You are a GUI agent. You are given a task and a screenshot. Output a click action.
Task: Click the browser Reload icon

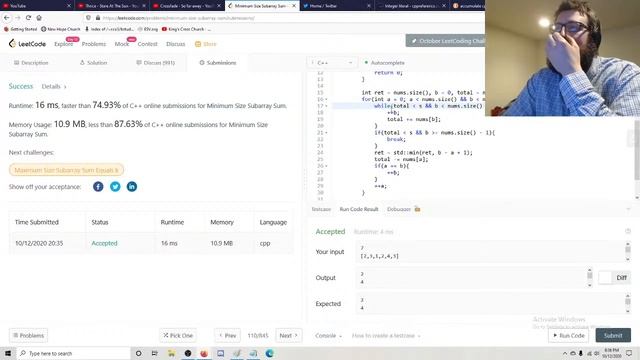tap(28, 18)
